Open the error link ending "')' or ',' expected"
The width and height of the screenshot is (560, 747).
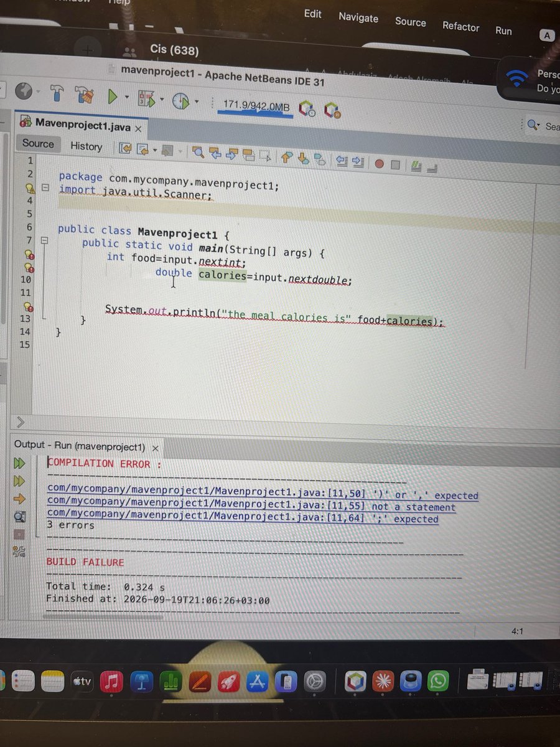click(263, 492)
